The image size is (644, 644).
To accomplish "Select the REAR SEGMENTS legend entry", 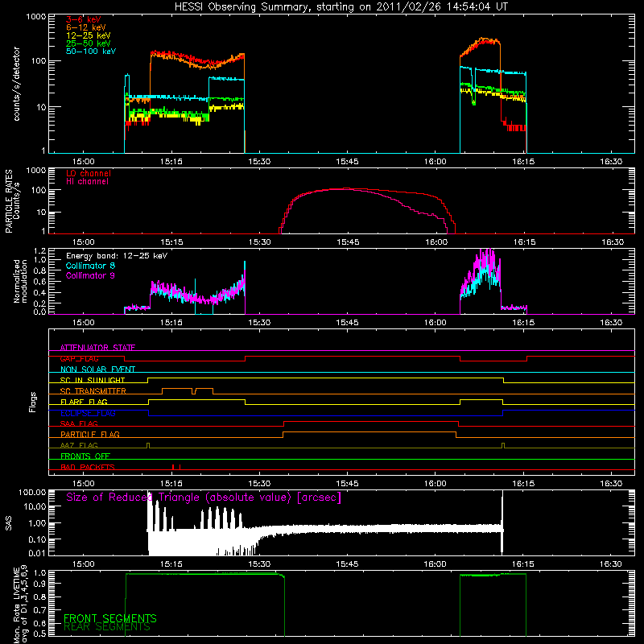I will coord(107,627).
